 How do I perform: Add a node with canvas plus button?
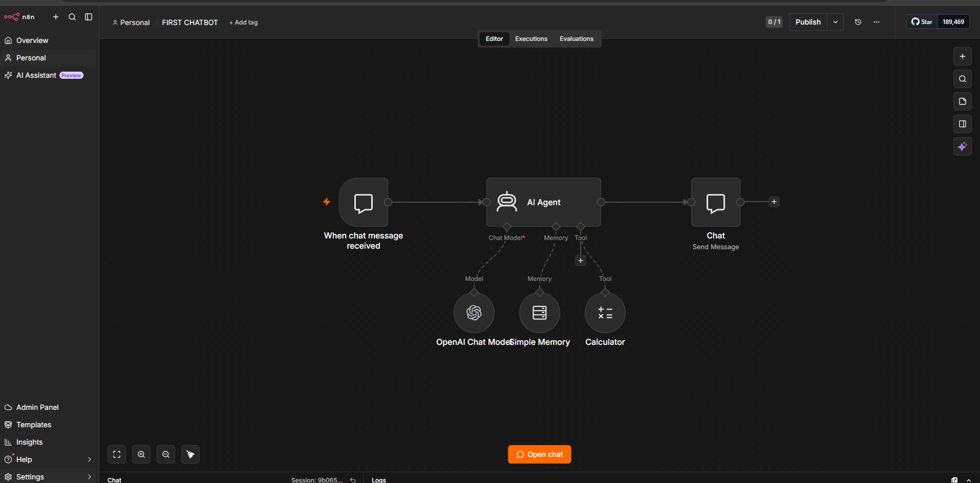963,56
